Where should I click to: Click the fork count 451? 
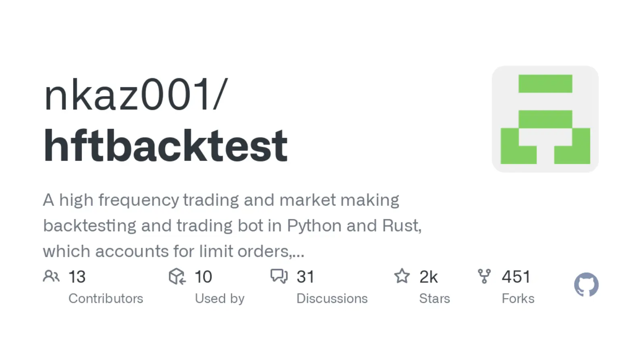tap(516, 277)
